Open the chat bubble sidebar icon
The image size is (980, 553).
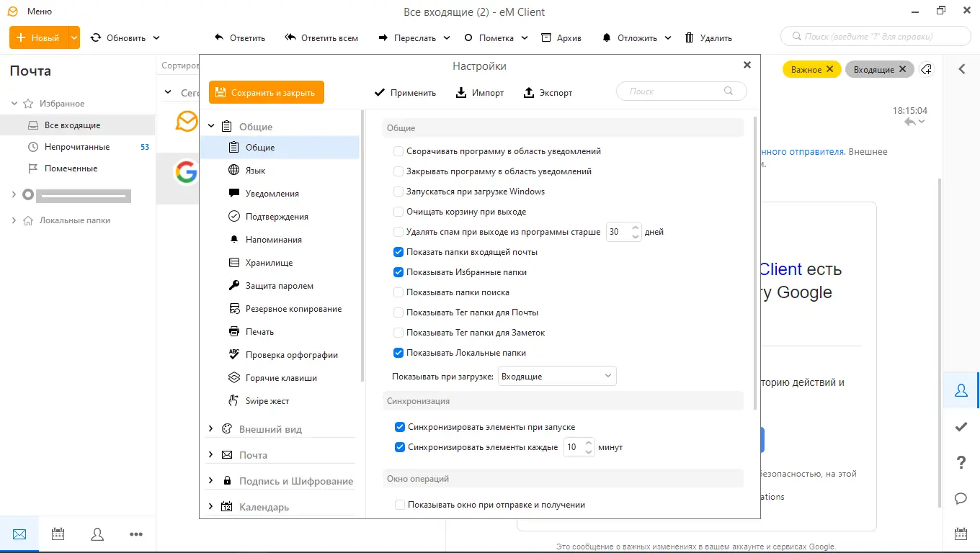961,498
